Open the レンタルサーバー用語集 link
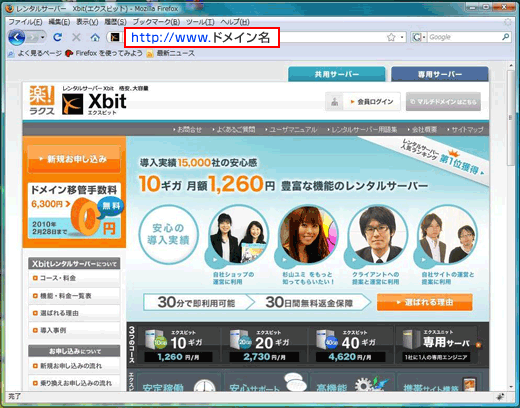This screenshot has height=408, width=520. pyautogui.click(x=362, y=129)
